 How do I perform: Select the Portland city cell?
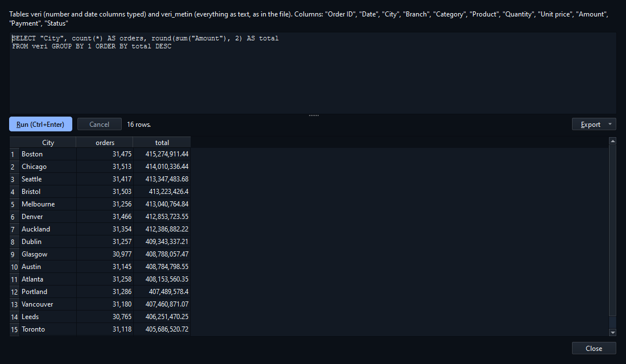coord(48,292)
